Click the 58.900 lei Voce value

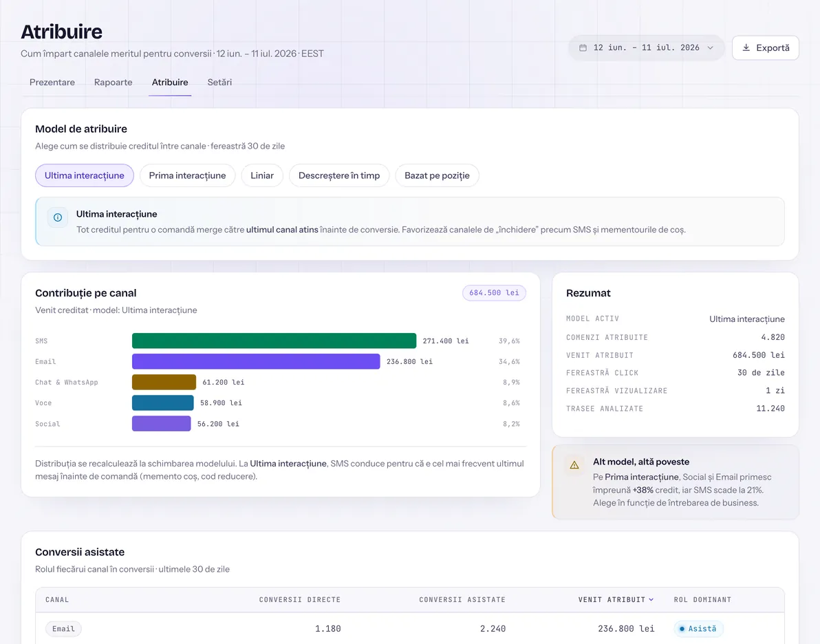pos(221,402)
